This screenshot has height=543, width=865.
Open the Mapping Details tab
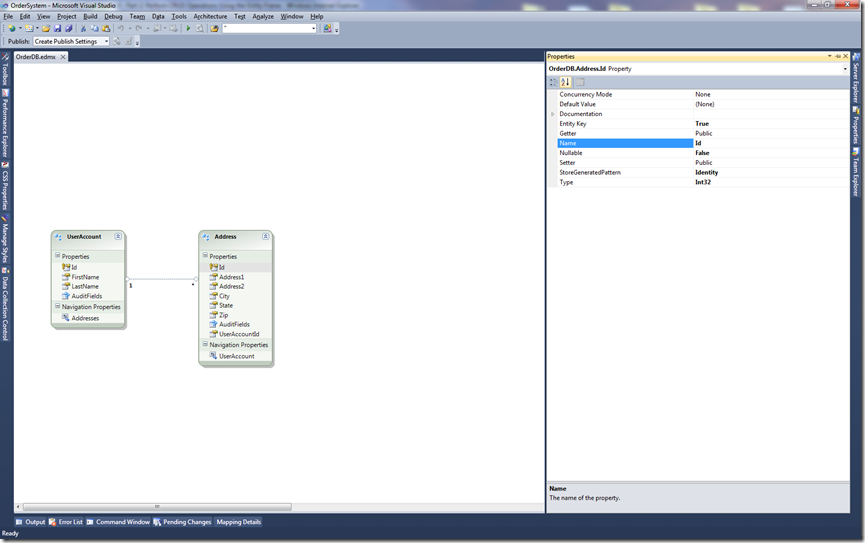(x=238, y=522)
